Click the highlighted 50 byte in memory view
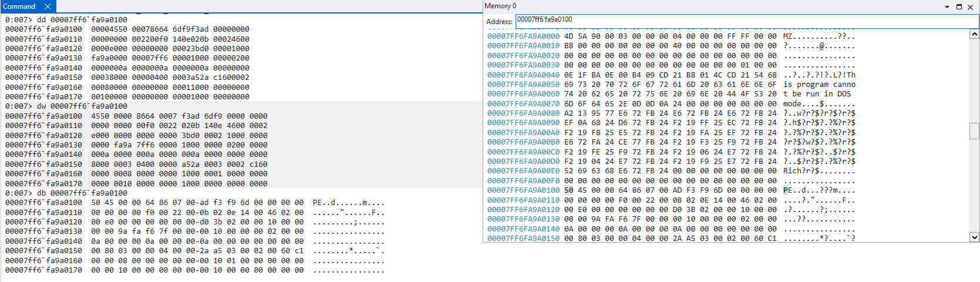The image size is (980, 282). pos(568,190)
